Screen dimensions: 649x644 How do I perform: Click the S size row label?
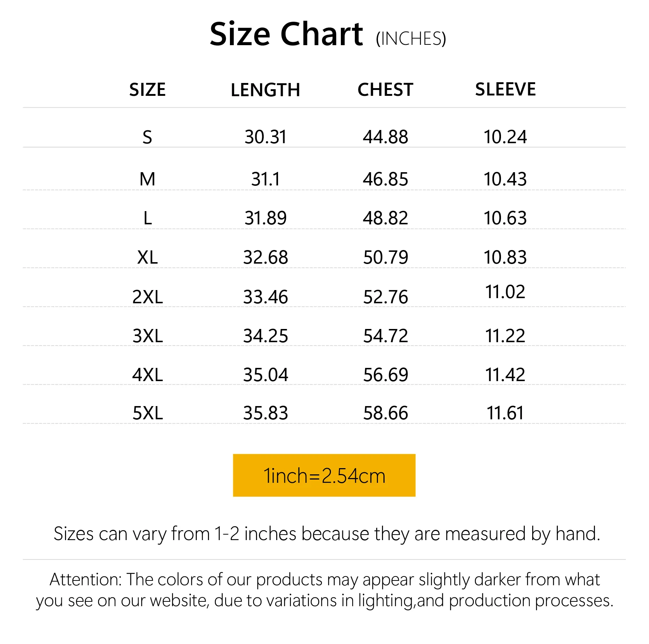(x=147, y=137)
